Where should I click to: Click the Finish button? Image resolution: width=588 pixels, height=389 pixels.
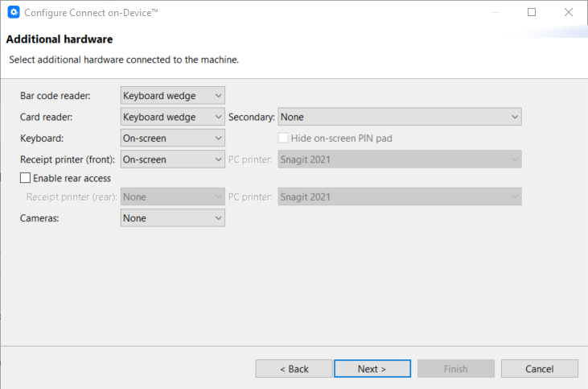(x=455, y=369)
